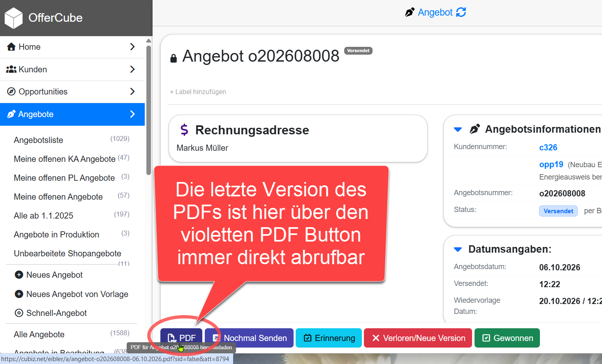This screenshot has width=602, height=364.
Task: Expand the Opportunities menu chevron
Action: tap(132, 92)
